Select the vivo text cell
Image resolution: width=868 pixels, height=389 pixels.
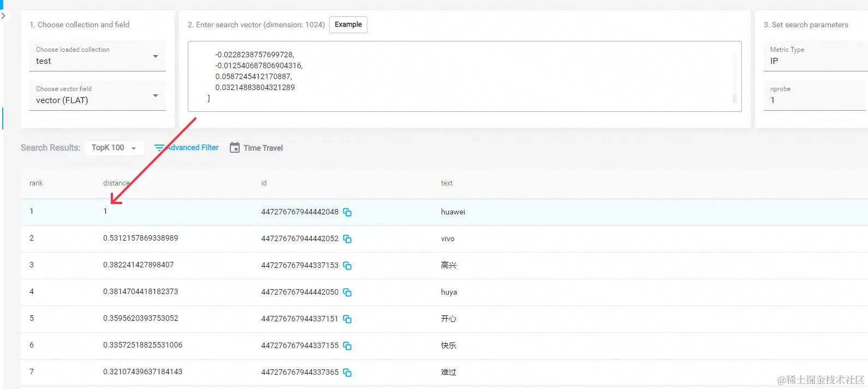(x=448, y=239)
